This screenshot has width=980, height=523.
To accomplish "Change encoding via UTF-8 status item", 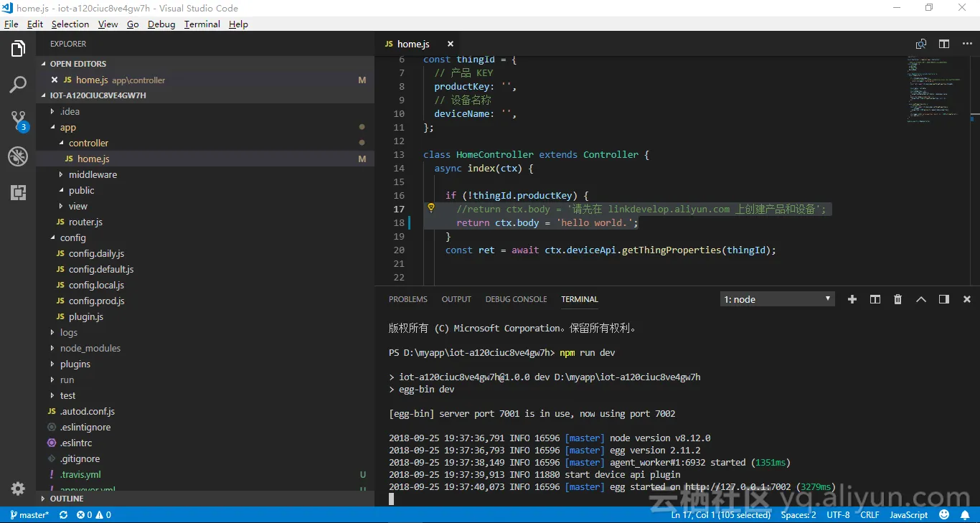I will coord(838,515).
